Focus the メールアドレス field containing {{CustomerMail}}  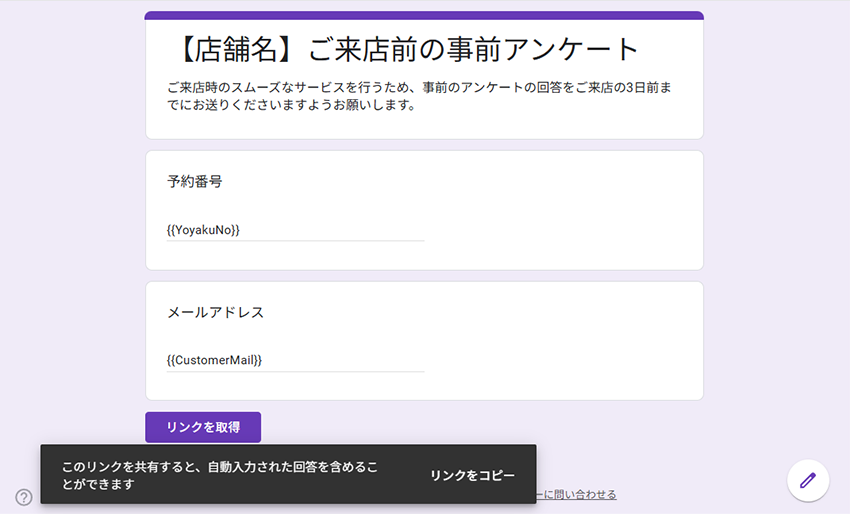(295, 360)
